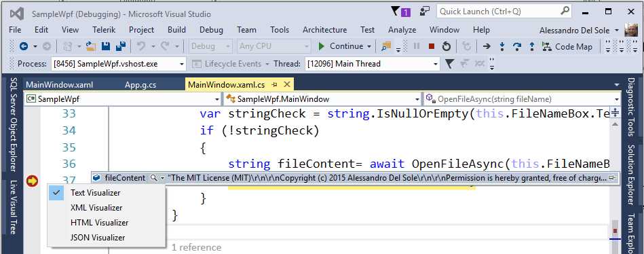Open the Navigate Backward history dropdown arrow
The image size is (644, 254).
point(35,46)
